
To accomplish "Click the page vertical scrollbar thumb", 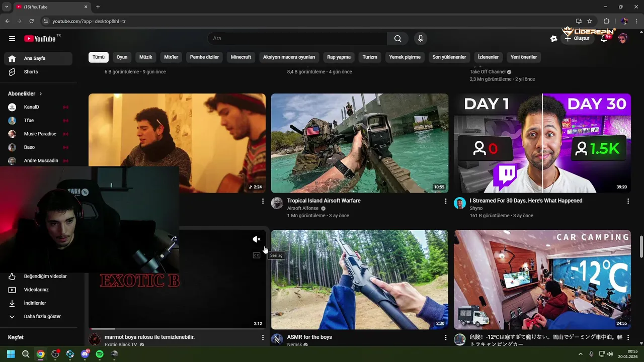I will [x=641, y=246].
